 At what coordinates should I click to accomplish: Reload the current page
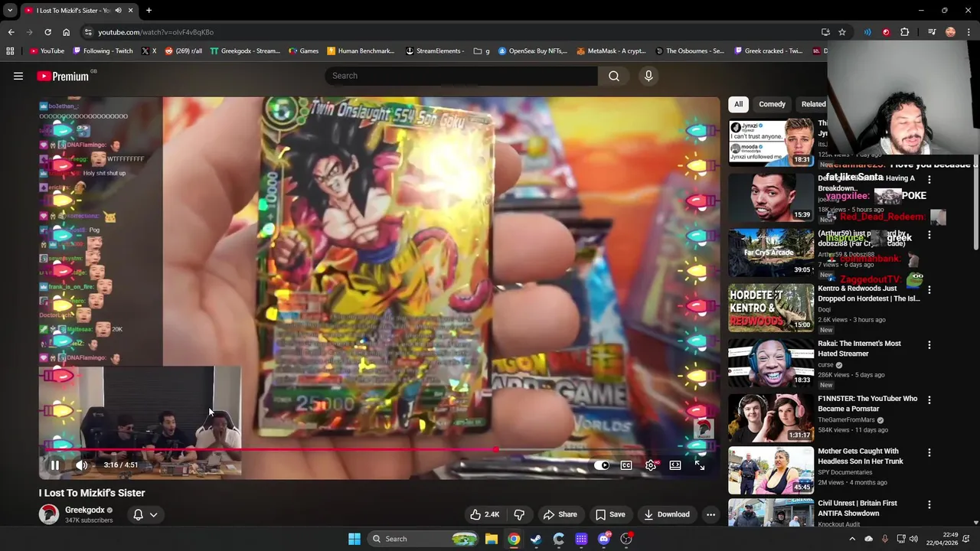click(47, 32)
